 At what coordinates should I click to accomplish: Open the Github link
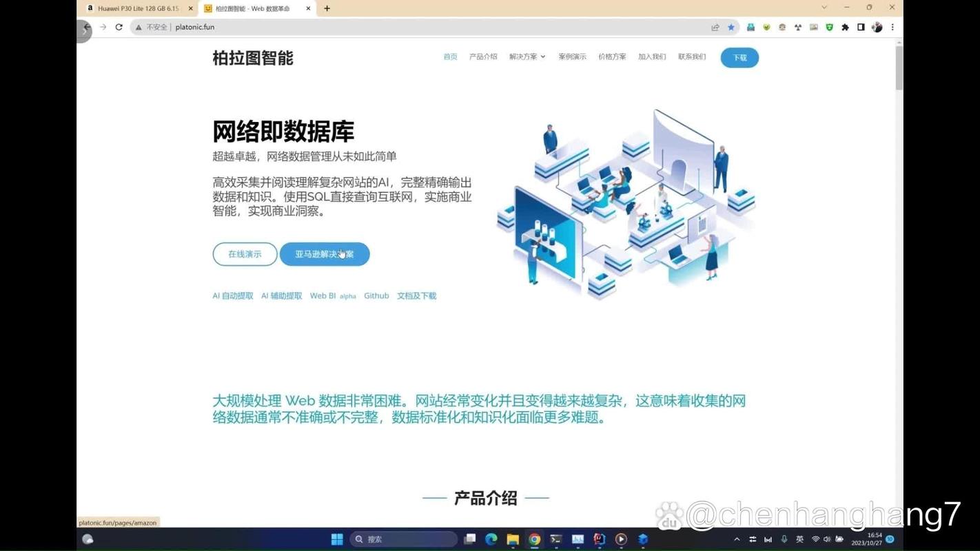click(x=376, y=296)
